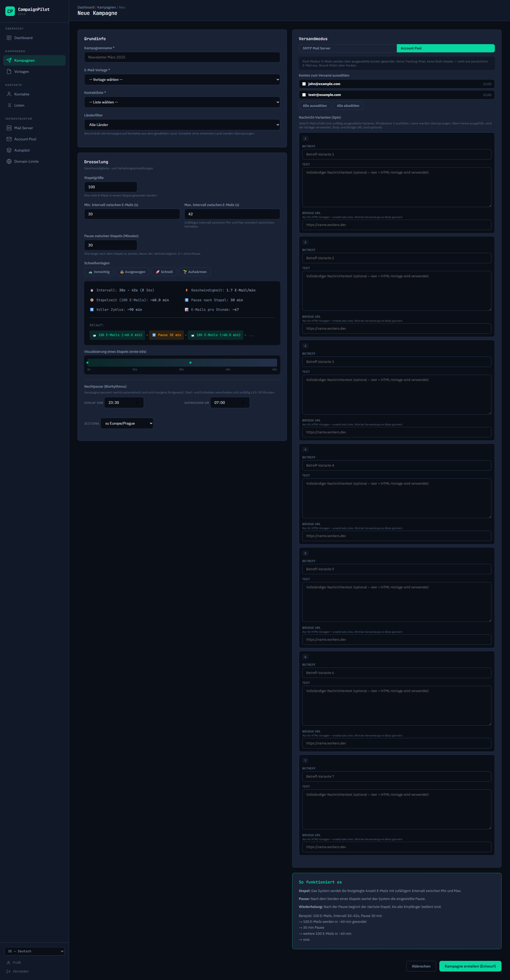Focus the Kampagnenname input field
The height and width of the screenshot is (980, 510).
[182, 57]
